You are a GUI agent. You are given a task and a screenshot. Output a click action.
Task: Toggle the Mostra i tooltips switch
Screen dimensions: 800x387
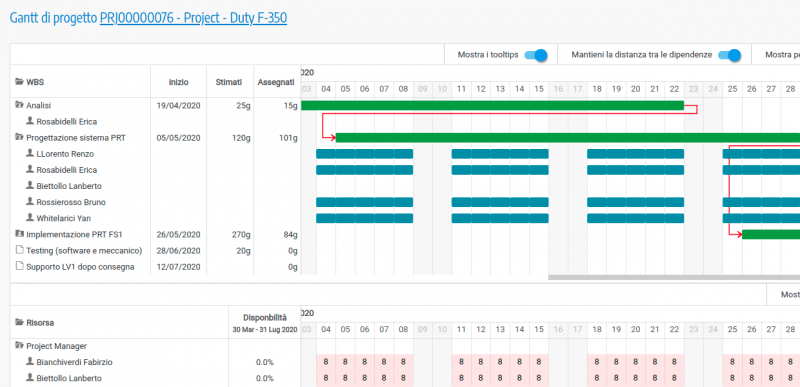tap(536, 55)
